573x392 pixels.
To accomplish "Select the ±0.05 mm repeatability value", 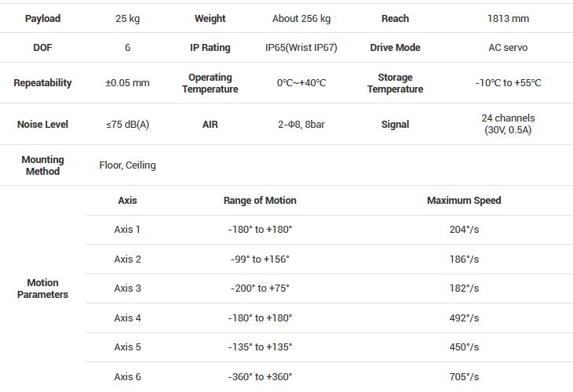I will click(x=127, y=83).
